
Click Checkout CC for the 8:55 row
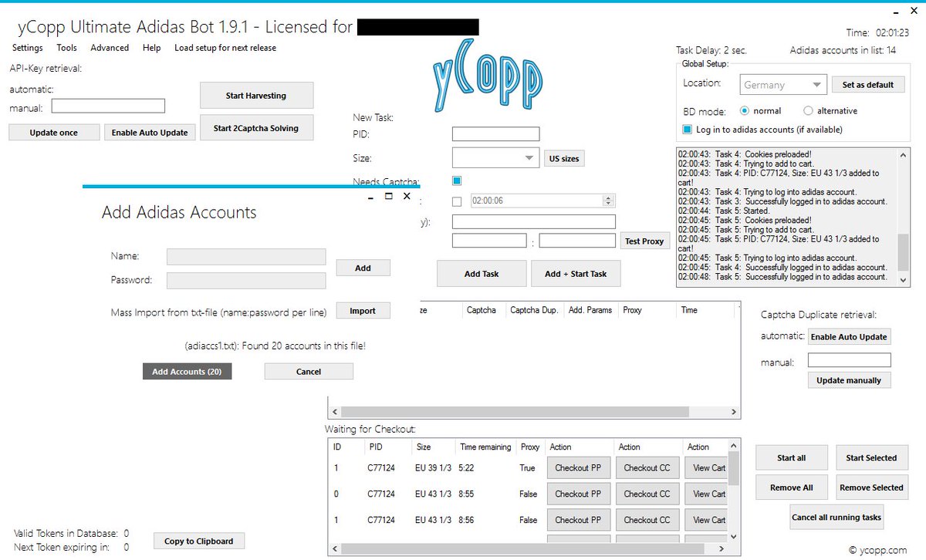(647, 494)
